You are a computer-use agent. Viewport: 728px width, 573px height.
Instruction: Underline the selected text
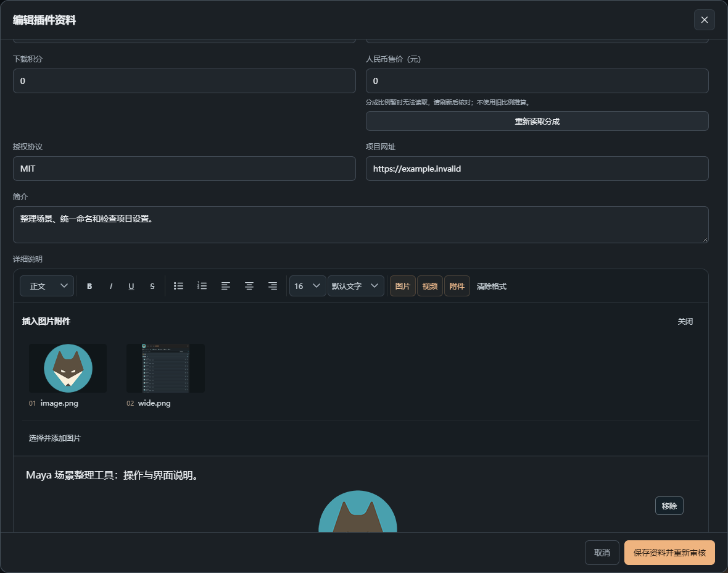click(x=131, y=286)
